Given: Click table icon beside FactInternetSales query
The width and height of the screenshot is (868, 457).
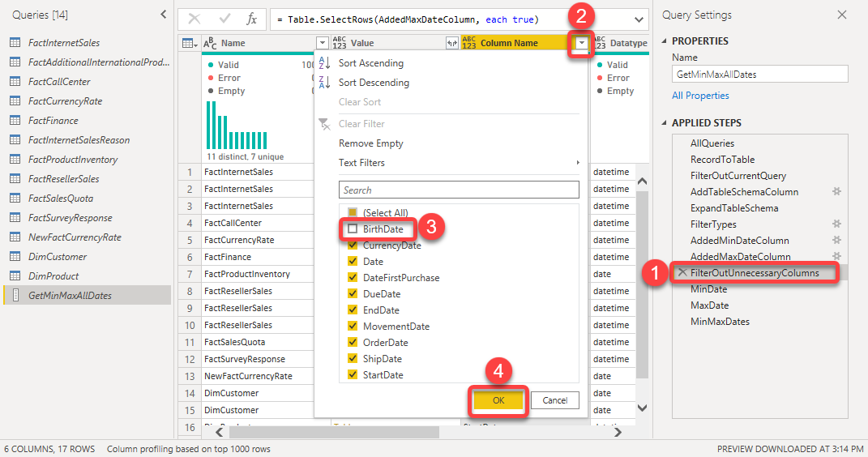Looking at the screenshot, I should click(15, 43).
